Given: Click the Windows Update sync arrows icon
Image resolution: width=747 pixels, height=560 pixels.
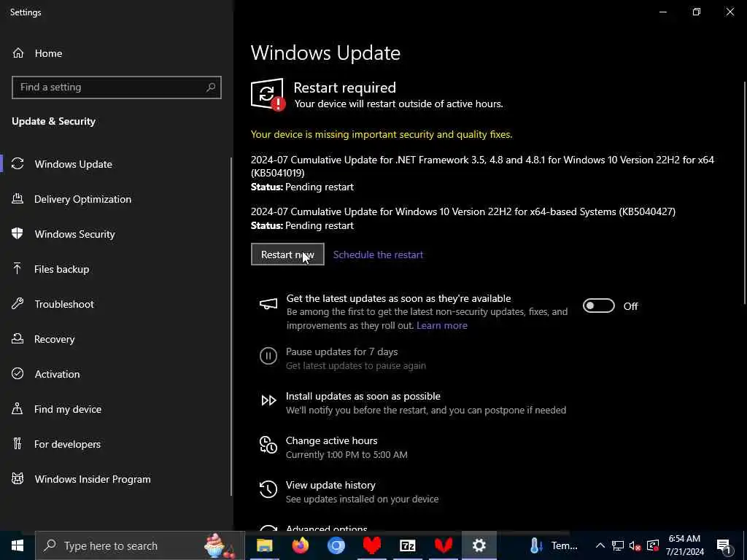Looking at the screenshot, I should click(x=18, y=164).
